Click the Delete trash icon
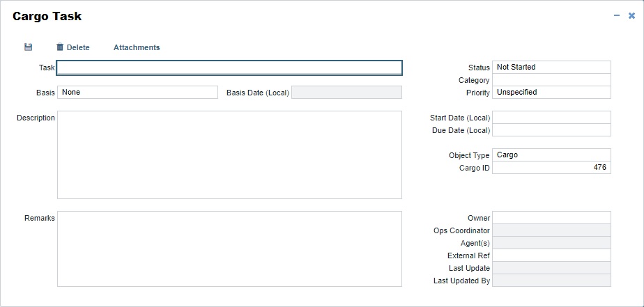This screenshot has height=307, width=644. 60,47
